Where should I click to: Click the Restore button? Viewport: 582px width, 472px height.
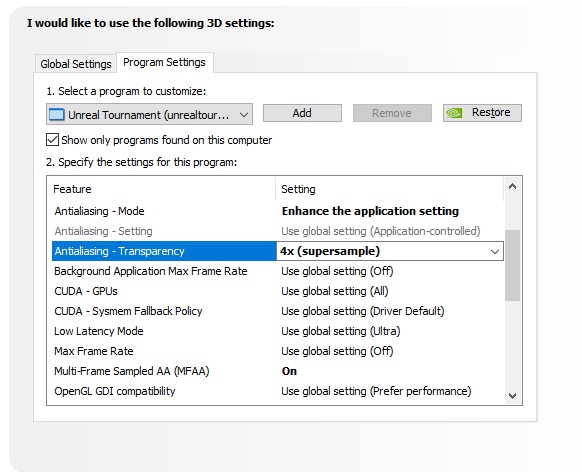click(x=482, y=113)
